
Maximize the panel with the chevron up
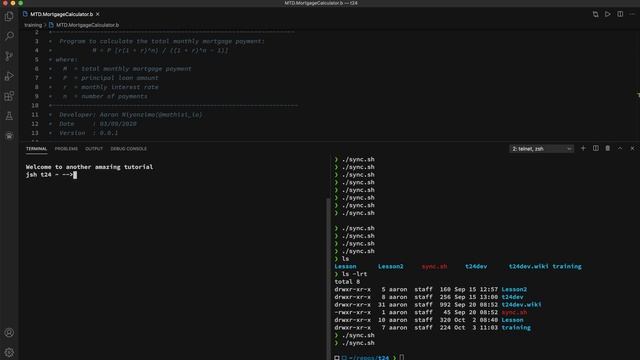click(620, 149)
